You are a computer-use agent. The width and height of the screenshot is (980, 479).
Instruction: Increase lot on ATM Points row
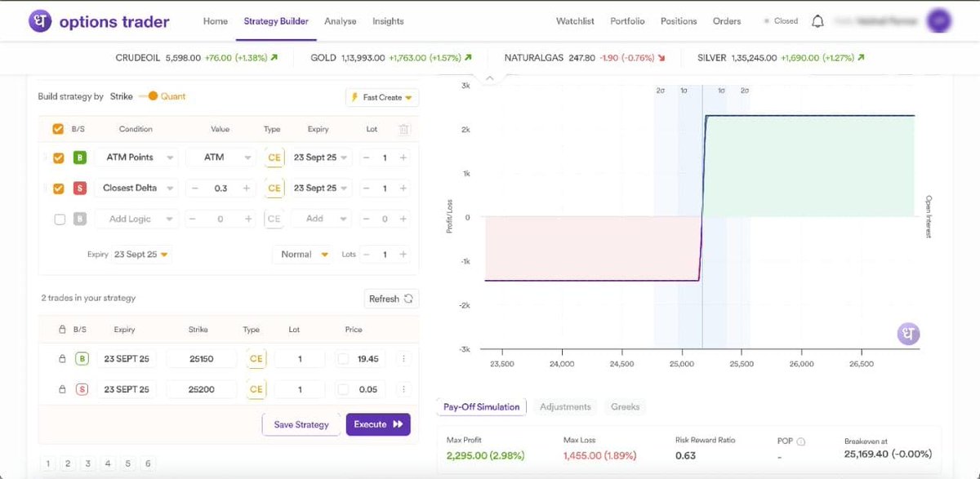(x=403, y=157)
